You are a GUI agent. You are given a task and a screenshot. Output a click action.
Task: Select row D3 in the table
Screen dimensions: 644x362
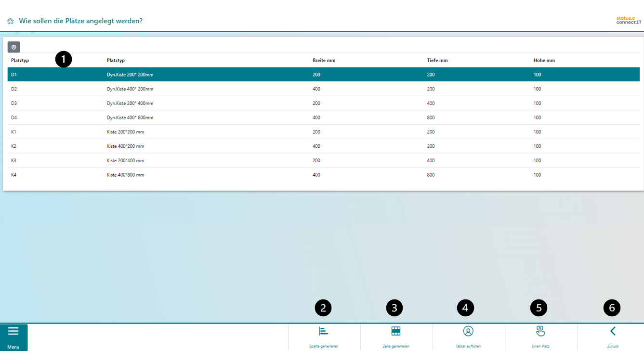[x=130, y=103]
